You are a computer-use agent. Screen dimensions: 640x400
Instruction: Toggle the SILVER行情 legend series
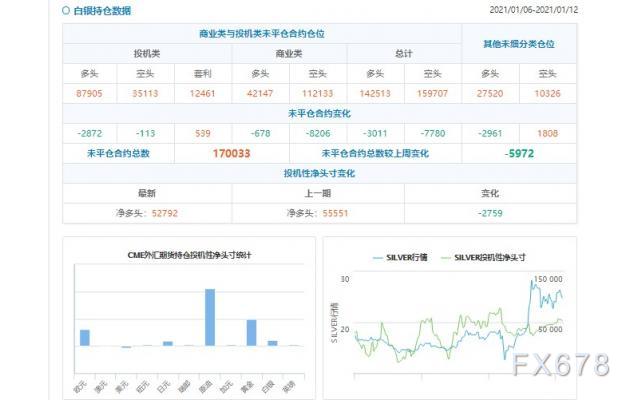[400, 258]
